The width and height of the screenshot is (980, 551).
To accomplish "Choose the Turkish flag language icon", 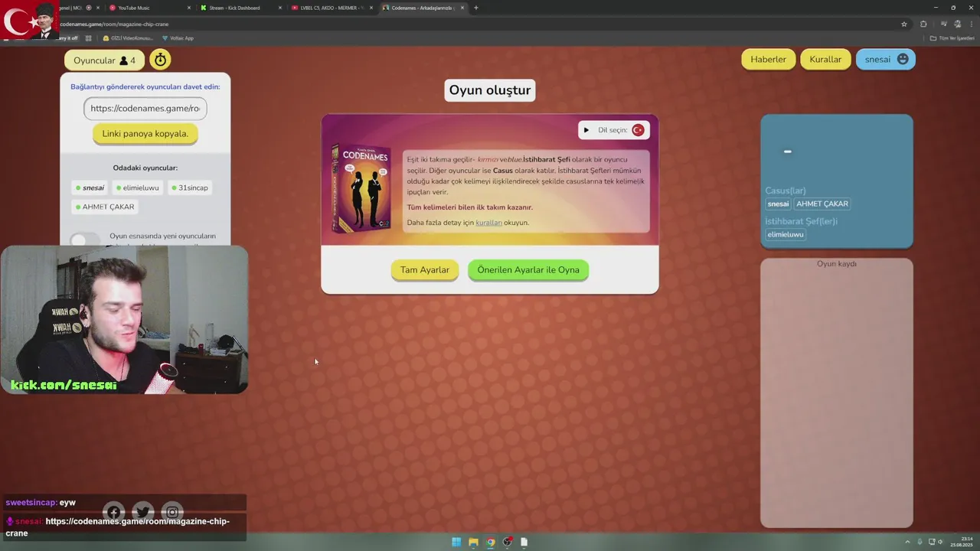I will click(x=638, y=130).
